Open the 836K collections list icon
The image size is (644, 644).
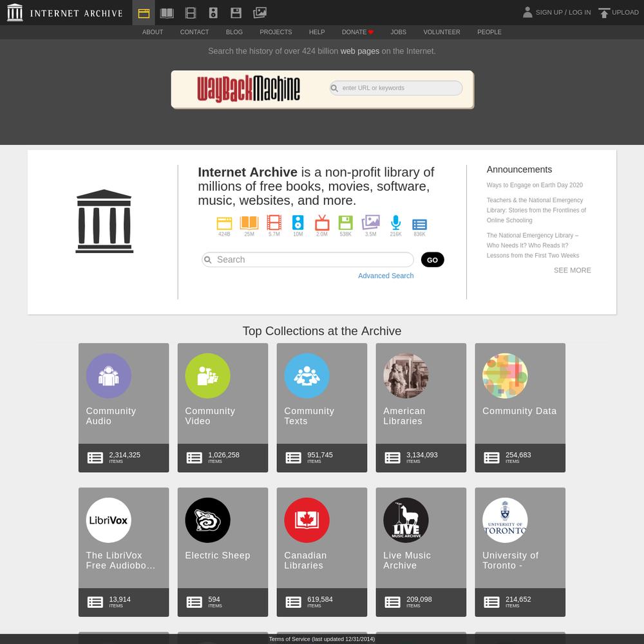click(419, 224)
